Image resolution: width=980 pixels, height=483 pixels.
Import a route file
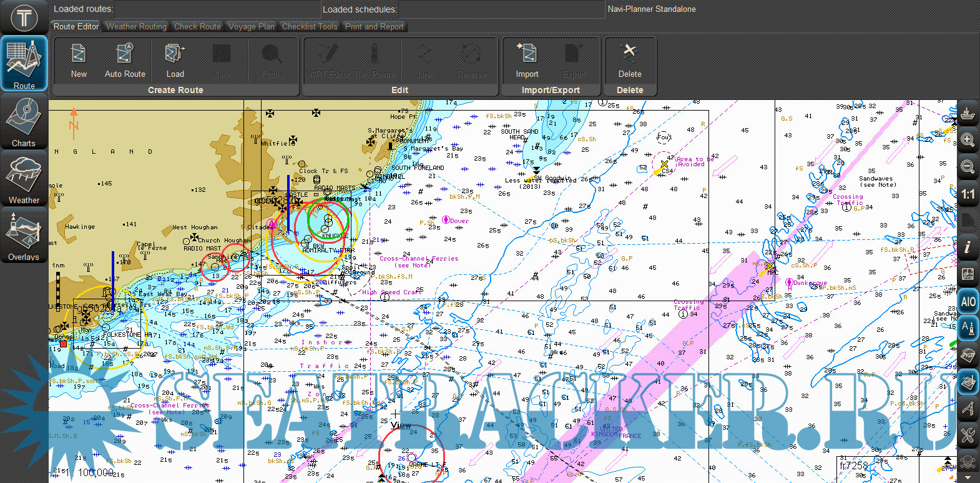(x=527, y=60)
